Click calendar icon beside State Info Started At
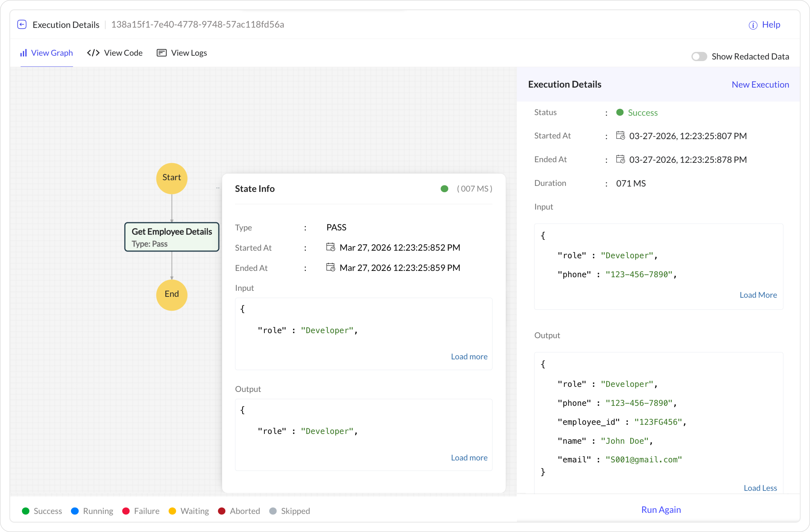The height and width of the screenshot is (532, 810). coord(330,247)
